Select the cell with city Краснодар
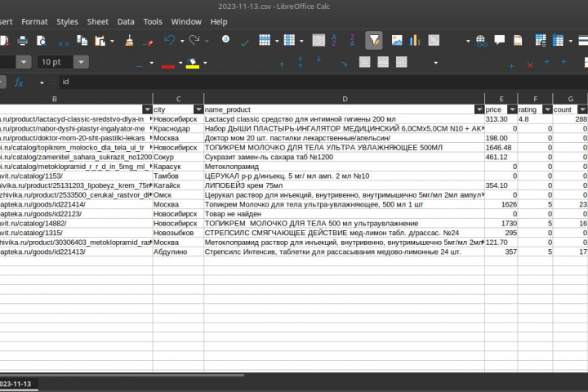This screenshot has width=588, height=392. coord(179,129)
